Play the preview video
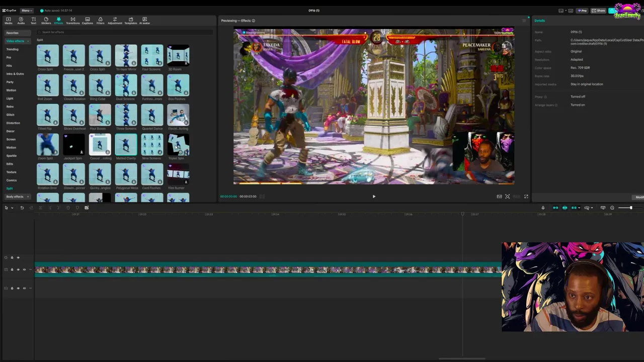This screenshot has width=644, height=362. point(374,197)
